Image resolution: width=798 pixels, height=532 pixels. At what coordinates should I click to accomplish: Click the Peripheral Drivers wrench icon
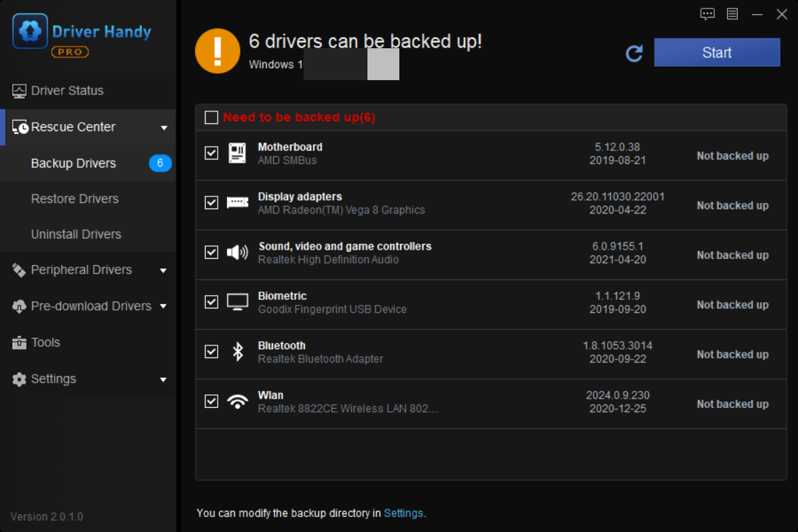(18, 270)
